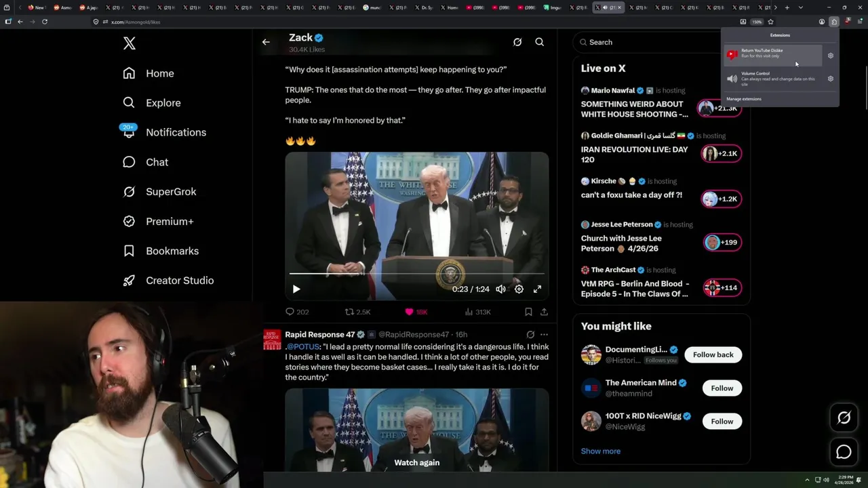
Task: Follow The American Mind
Action: pos(722,388)
